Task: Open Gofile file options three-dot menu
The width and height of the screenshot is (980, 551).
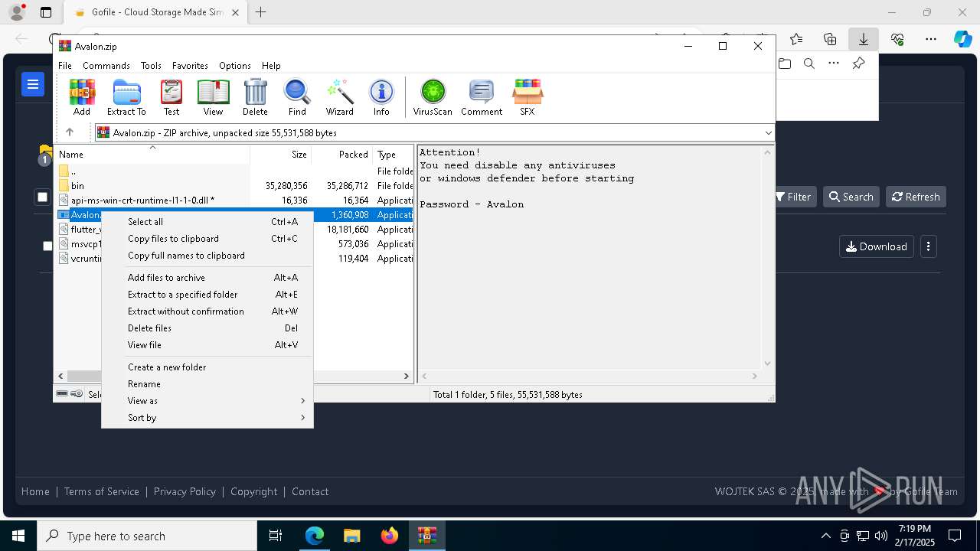Action: [928, 246]
